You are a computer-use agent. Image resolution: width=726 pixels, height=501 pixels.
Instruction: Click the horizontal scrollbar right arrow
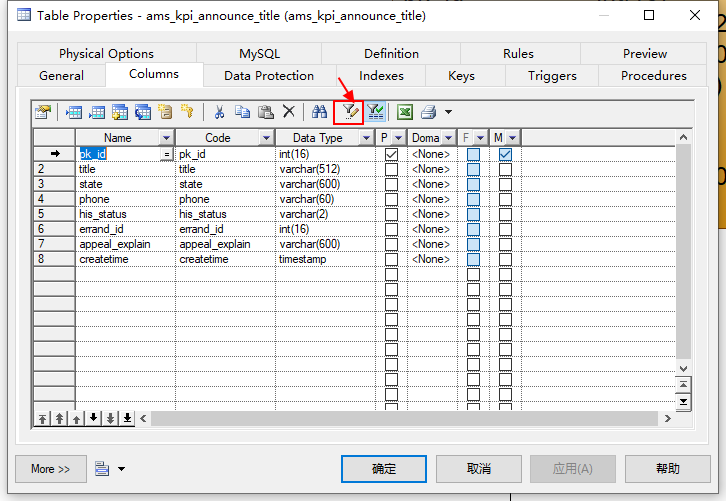(x=667, y=419)
